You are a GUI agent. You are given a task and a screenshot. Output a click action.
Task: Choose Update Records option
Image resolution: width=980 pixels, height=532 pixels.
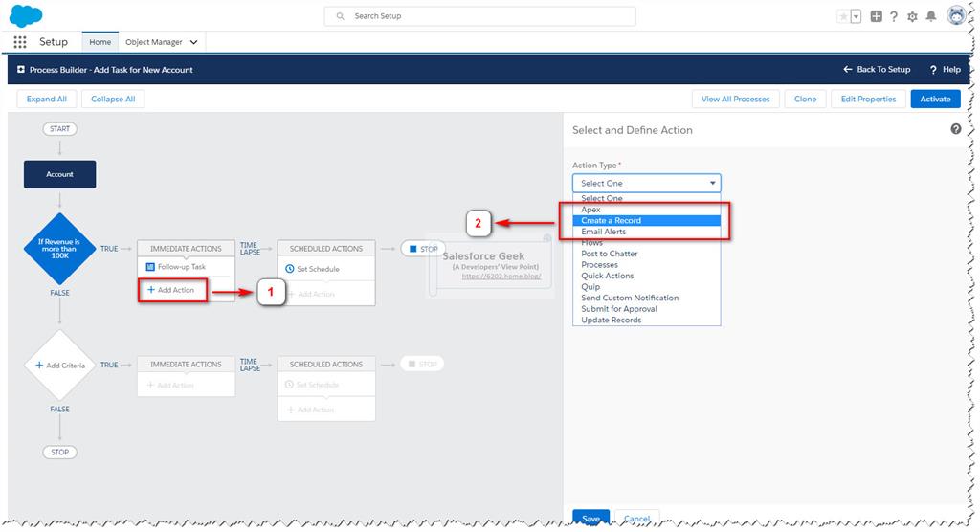[646, 321]
